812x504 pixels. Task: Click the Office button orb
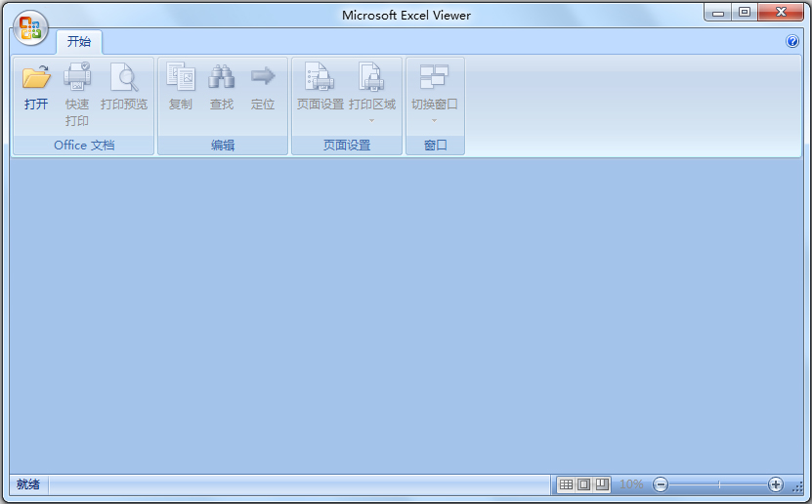point(30,28)
